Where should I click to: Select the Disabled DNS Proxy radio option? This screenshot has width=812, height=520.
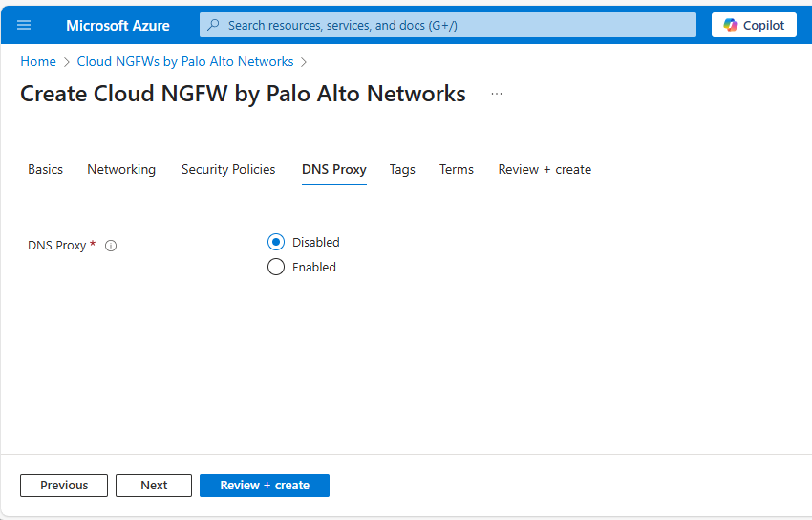click(276, 242)
